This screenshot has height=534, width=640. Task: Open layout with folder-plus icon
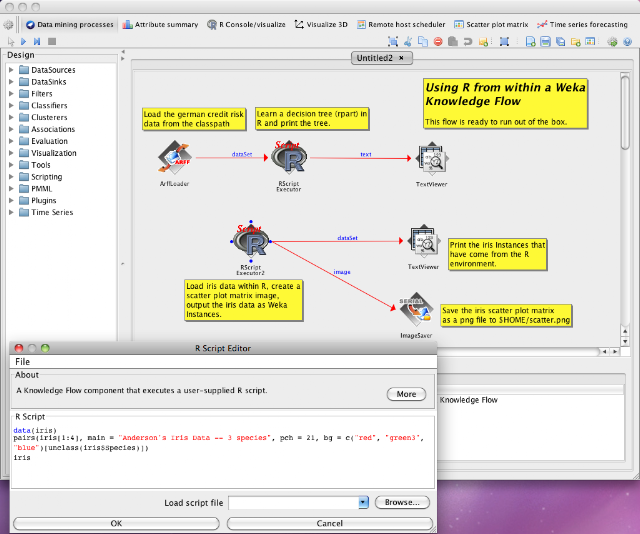click(x=576, y=41)
